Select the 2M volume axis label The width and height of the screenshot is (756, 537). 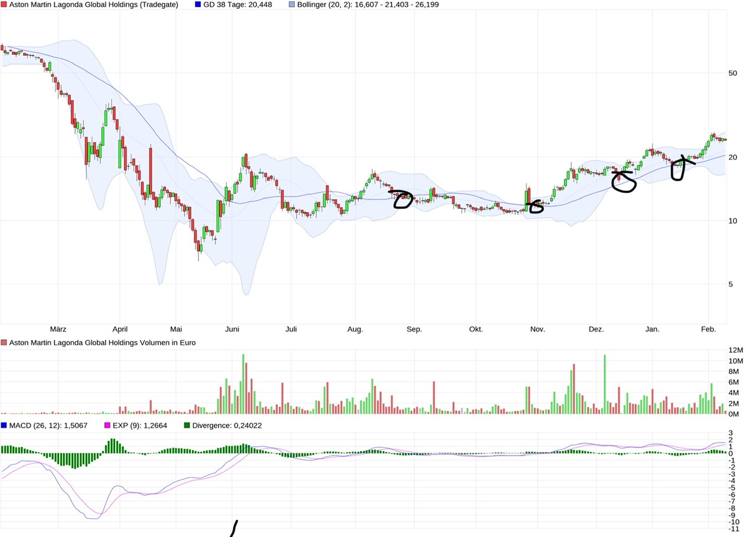pos(734,404)
